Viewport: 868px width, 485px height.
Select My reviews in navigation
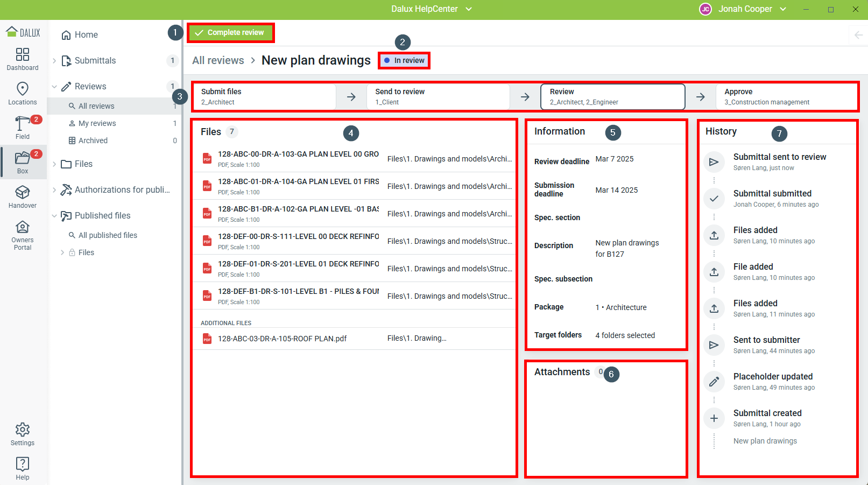coord(97,123)
